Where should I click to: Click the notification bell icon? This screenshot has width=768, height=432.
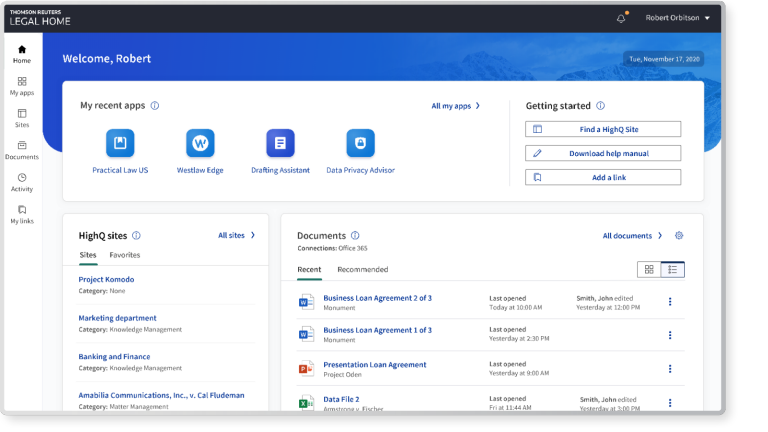tap(621, 18)
